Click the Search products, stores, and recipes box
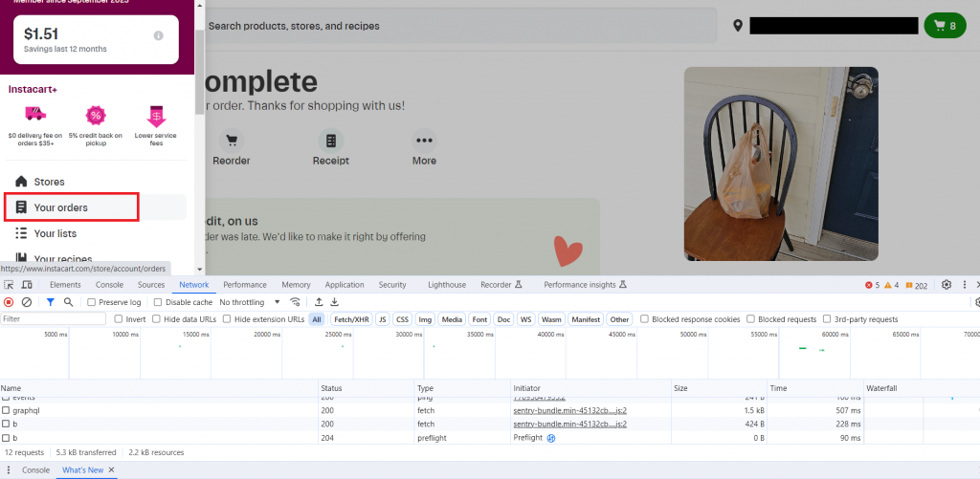980x479 pixels. tap(461, 26)
